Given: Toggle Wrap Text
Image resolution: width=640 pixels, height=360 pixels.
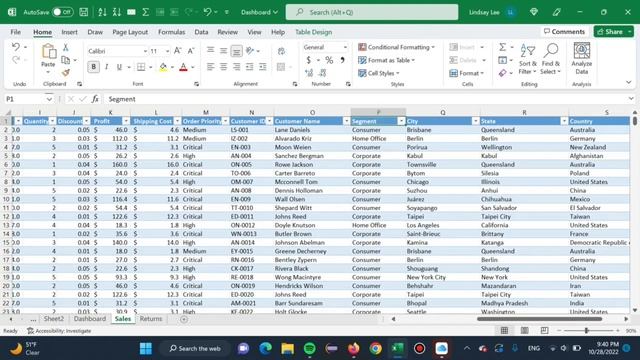Looking at the screenshot, I should point(281,51).
